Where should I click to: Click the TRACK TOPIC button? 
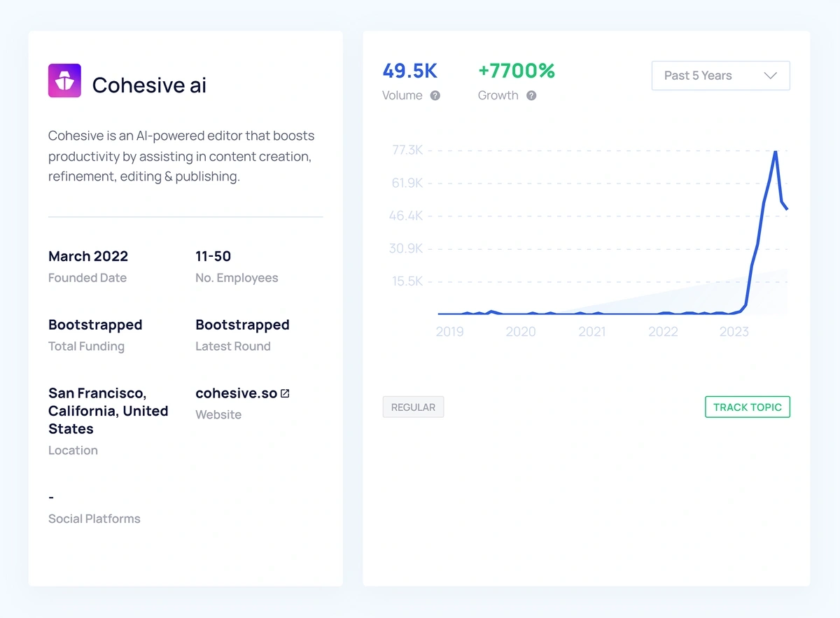click(748, 407)
